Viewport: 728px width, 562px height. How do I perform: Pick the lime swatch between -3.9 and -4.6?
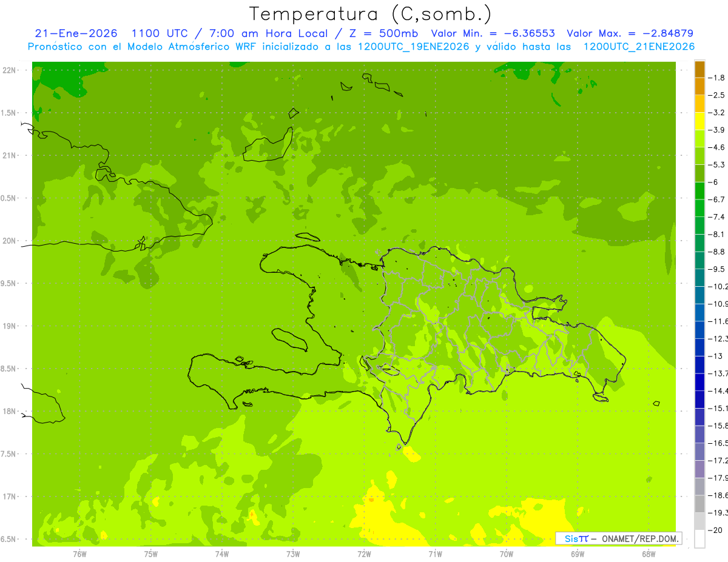[699, 139]
